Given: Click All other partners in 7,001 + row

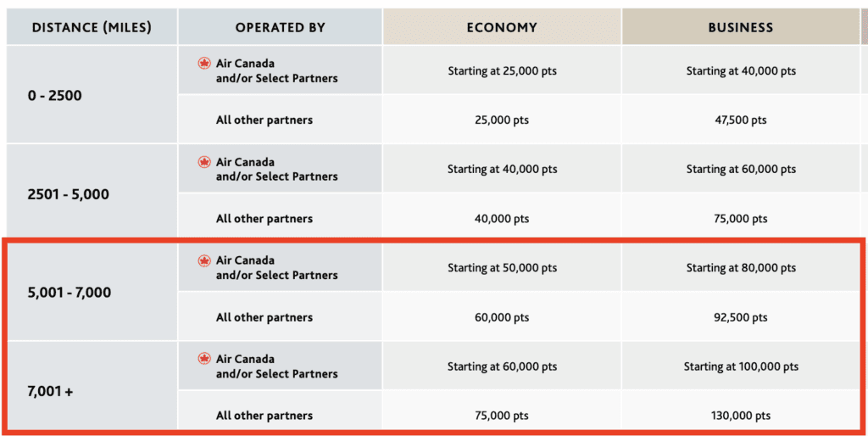Looking at the screenshot, I should click(264, 416).
